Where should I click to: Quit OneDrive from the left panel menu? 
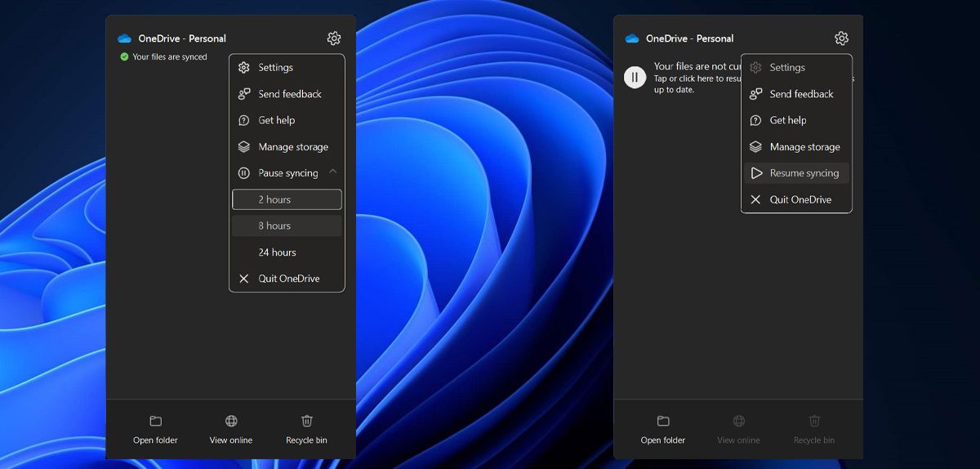288,279
